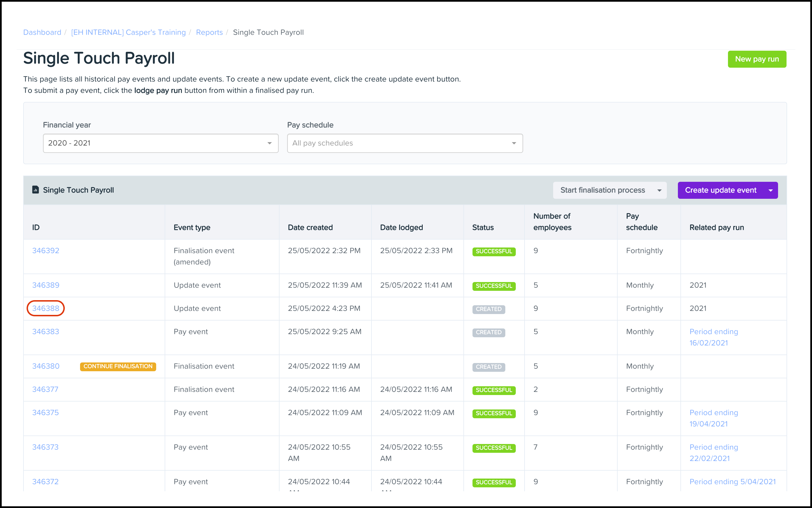Click the bar chart icon beside Single Touch Payroll

click(x=35, y=190)
